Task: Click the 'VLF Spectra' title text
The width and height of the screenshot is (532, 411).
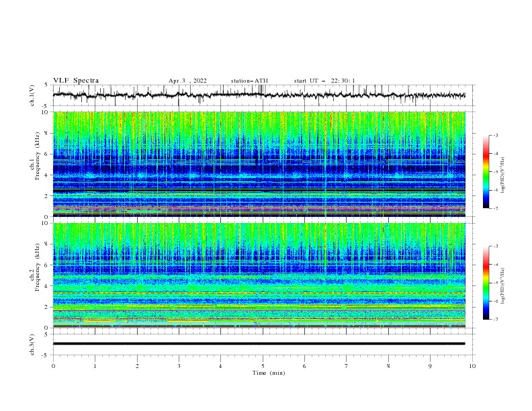Action: coord(76,81)
